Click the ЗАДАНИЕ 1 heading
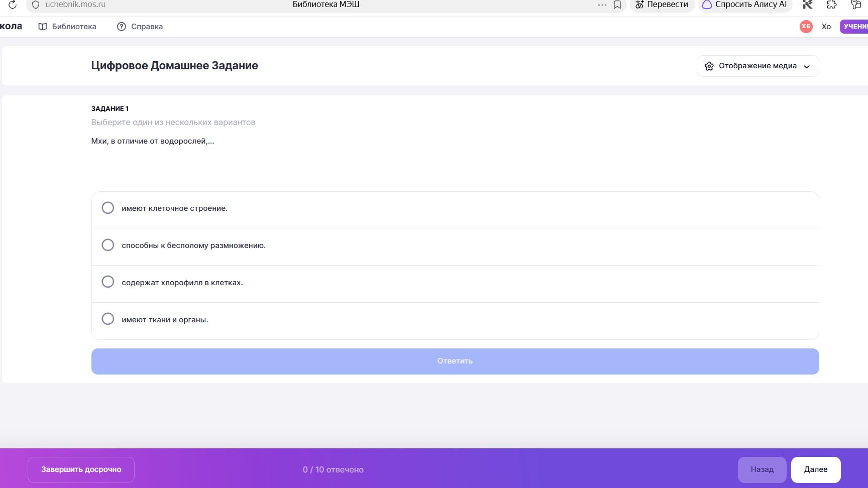 click(x=110, y=108)
